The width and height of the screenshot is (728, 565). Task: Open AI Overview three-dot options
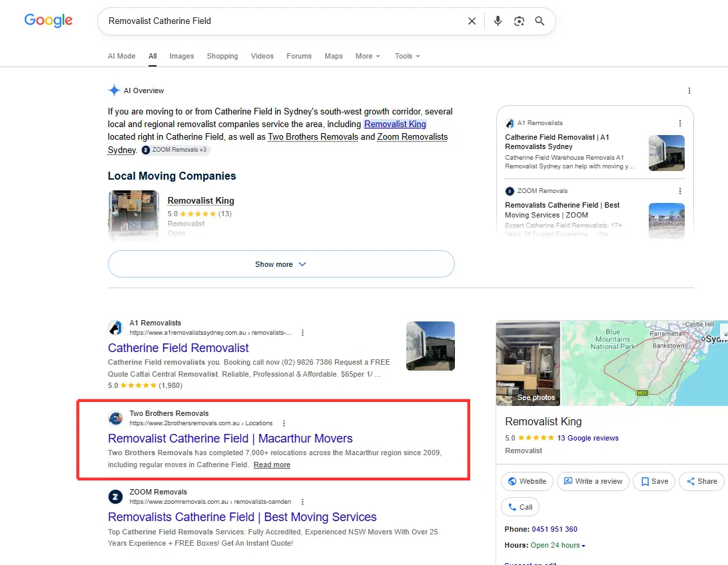689,91
